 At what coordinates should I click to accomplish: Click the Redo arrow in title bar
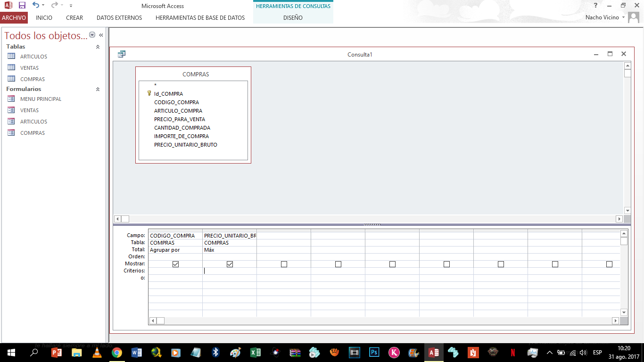click(54, 6)
